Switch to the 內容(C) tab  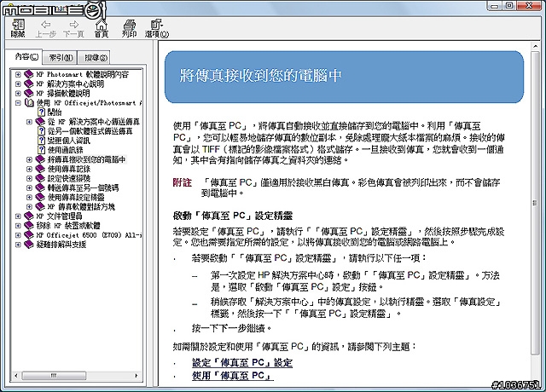tap(26, 56)
